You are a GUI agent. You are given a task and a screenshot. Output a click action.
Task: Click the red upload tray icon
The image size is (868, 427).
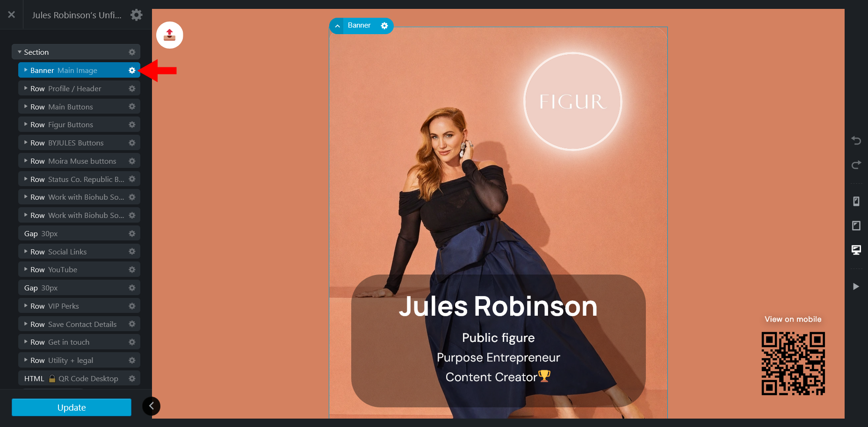click(169, 35)
